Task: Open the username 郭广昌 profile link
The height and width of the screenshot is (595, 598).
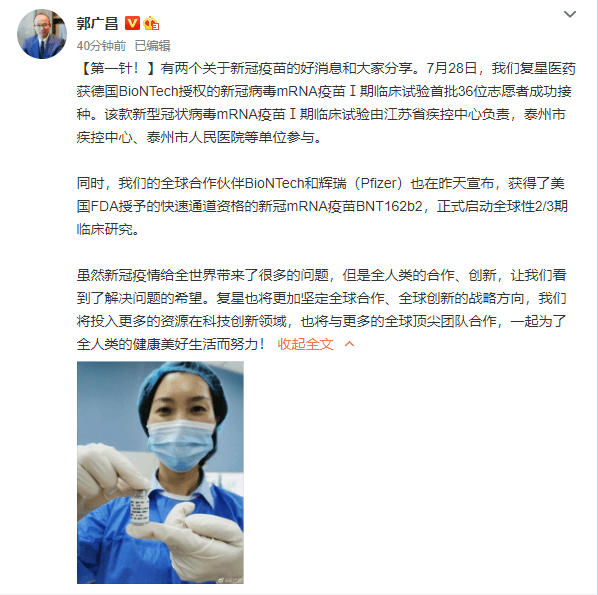Action: (98, 23)
